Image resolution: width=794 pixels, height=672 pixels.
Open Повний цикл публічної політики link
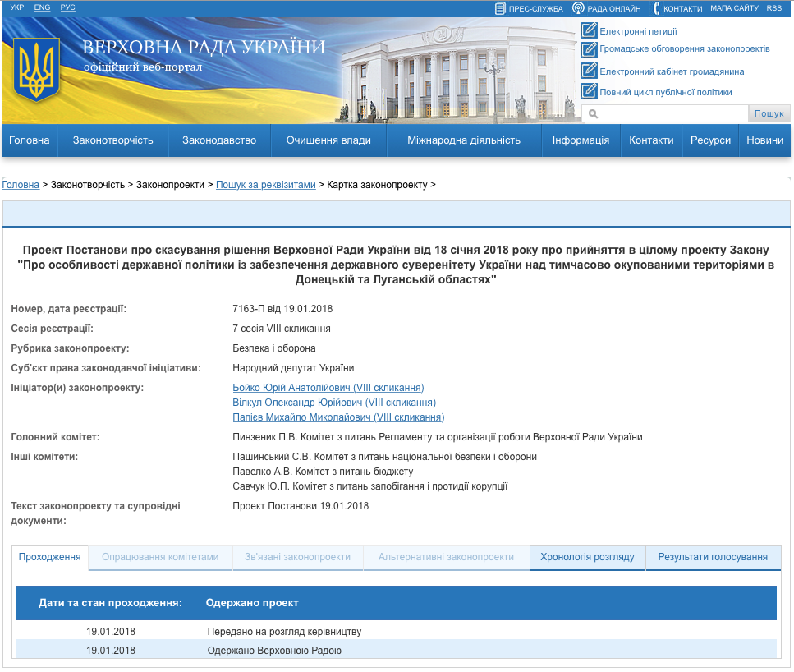tap(665, 92)
